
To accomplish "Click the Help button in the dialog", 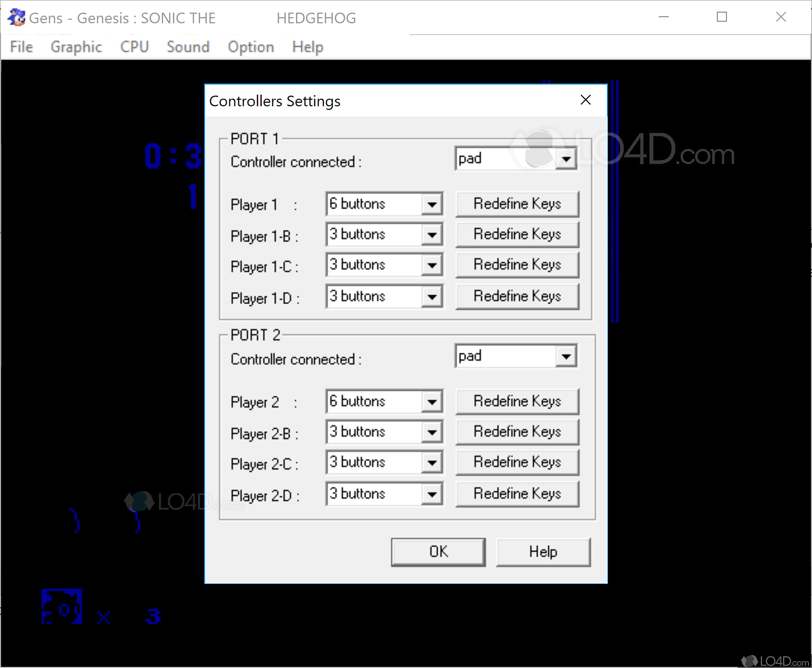I will pyautogui.click(x=543, y=552).
